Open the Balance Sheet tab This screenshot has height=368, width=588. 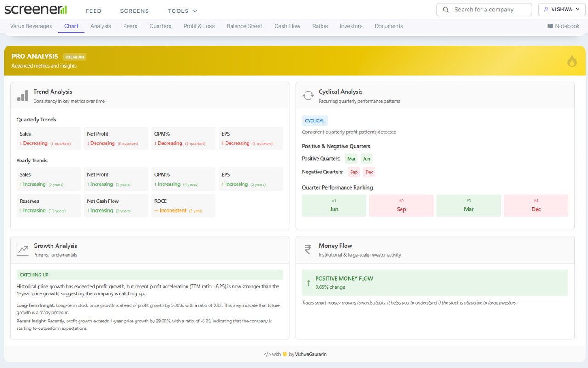pos(244,26)
